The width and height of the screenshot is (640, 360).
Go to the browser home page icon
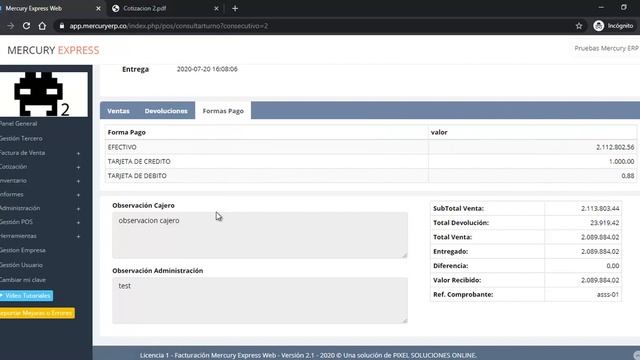[x=42, y=26]
